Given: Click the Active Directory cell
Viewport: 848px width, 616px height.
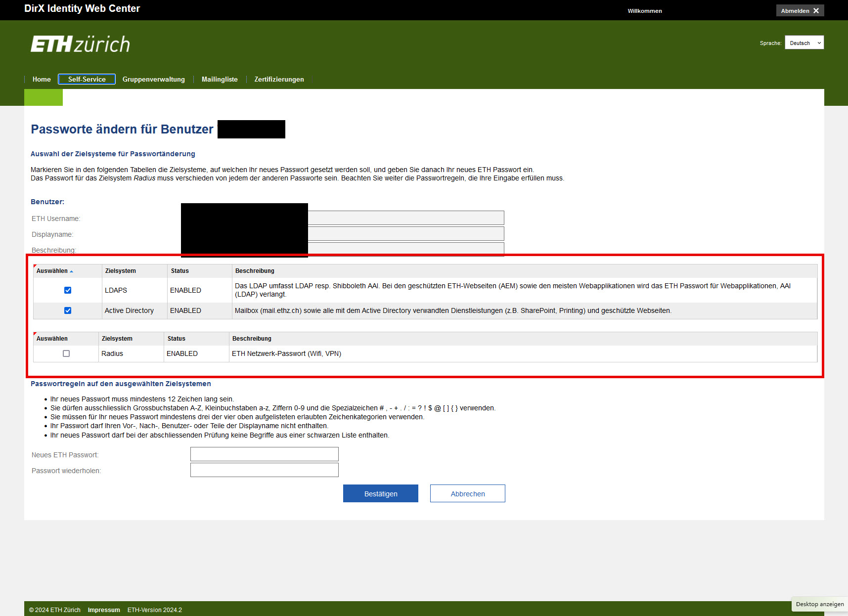Looking at the screenshot, I should click(x=129, y=310).
